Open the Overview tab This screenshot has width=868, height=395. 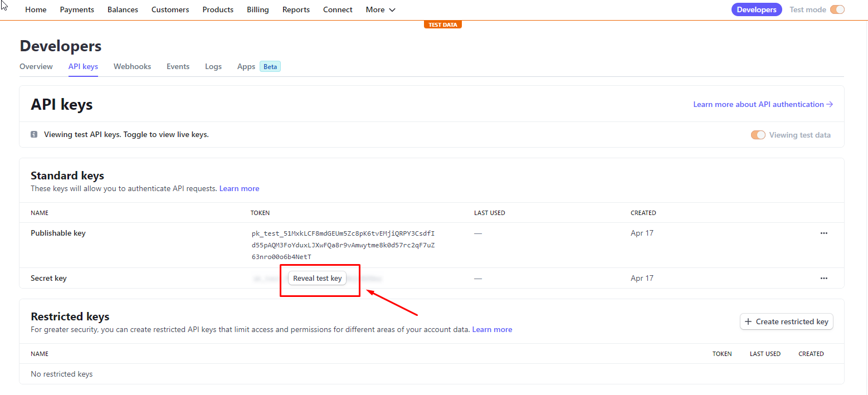pos(36,67)
